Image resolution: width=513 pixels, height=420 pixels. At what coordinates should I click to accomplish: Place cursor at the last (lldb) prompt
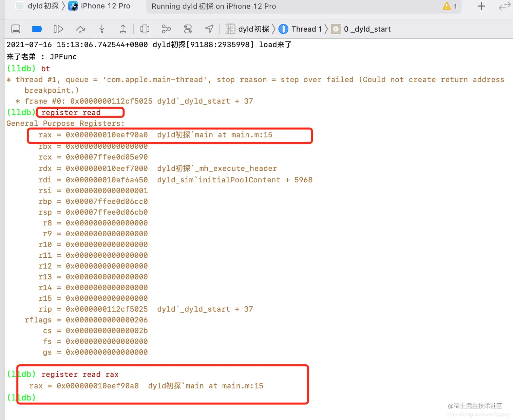[x=21, y=398]
